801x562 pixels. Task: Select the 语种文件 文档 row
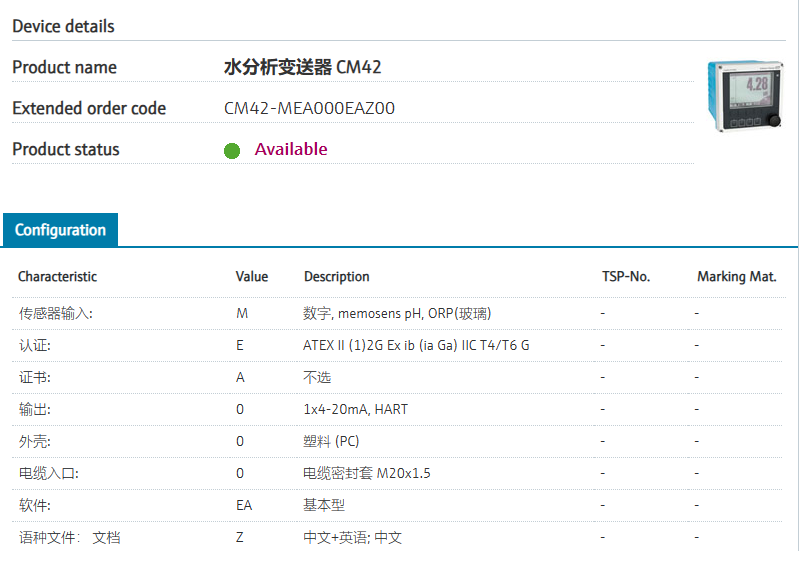[398, 537]
